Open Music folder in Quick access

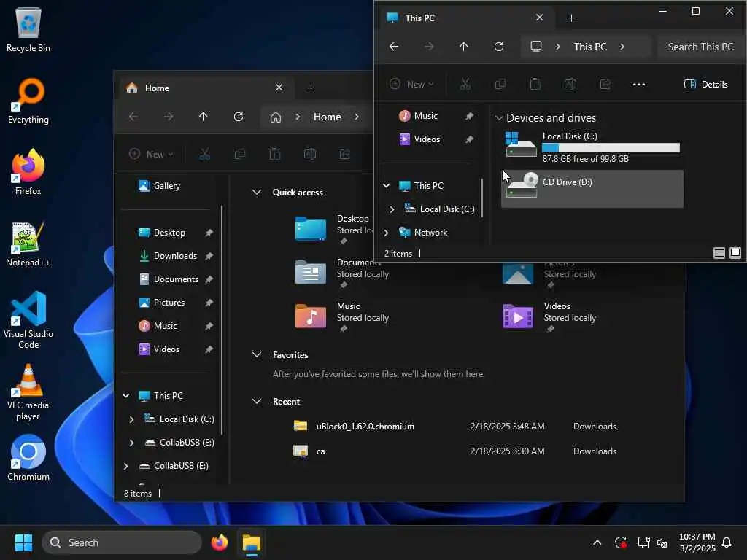[343, 317]
